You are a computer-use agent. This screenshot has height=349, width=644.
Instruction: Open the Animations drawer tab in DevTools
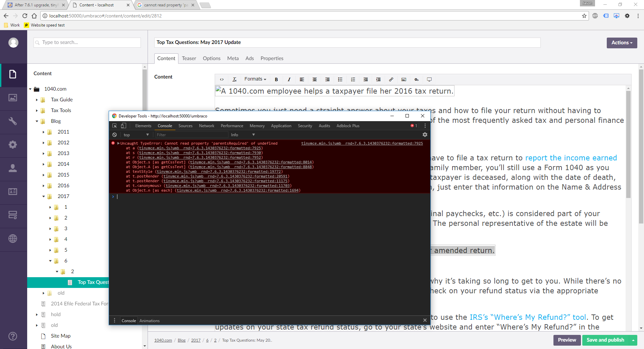(x=150, y=321)
